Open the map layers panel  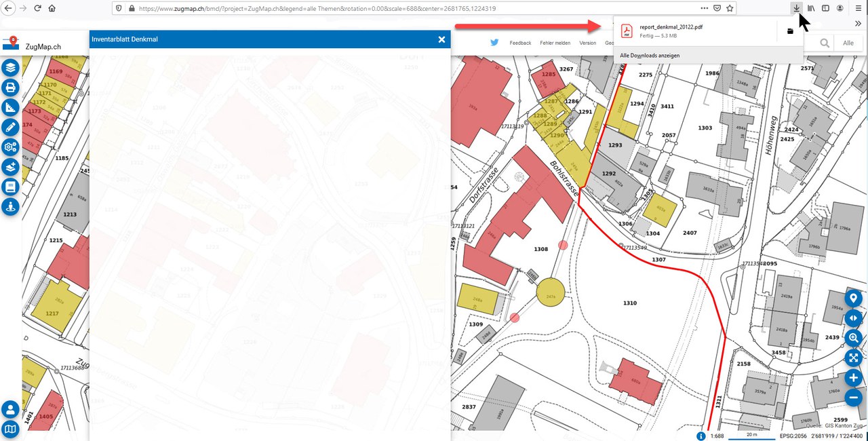coord(10,67)
